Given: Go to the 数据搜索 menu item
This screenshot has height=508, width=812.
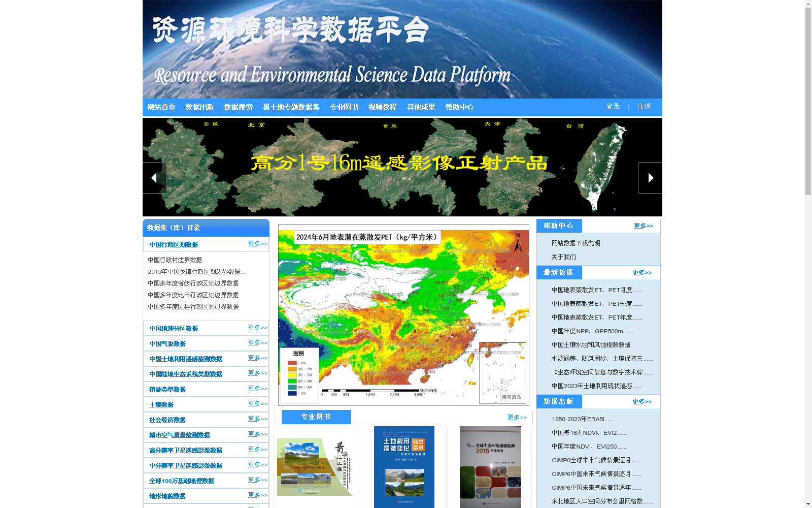Looking at the screenshot, I should [239, 107].
